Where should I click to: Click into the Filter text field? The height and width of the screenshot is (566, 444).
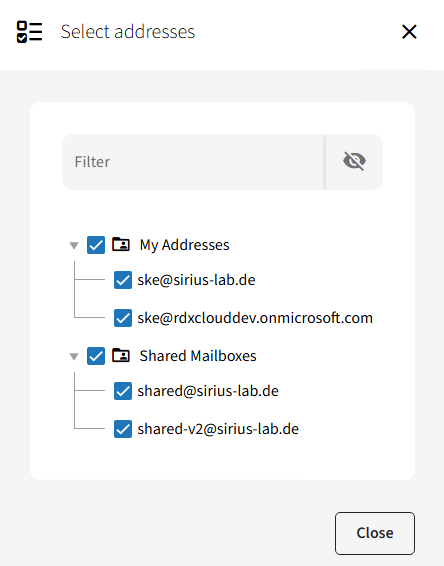coord(194,162)
